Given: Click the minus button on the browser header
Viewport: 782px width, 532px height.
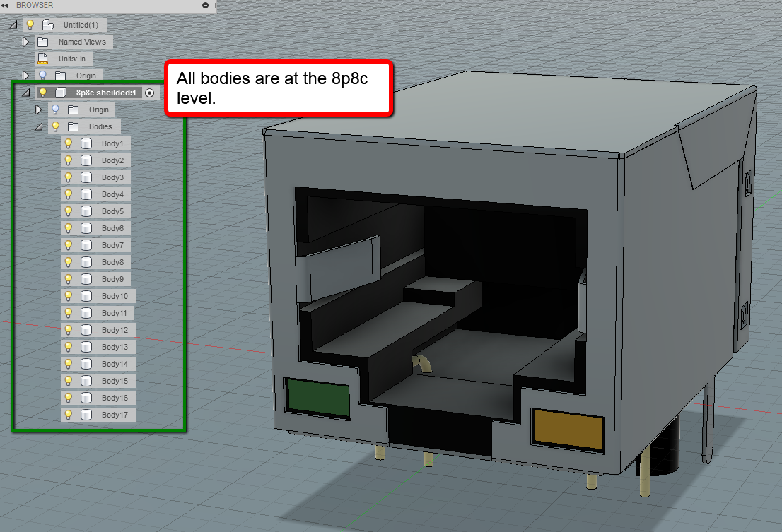Looking at the screenshot, I should (206, 5).
